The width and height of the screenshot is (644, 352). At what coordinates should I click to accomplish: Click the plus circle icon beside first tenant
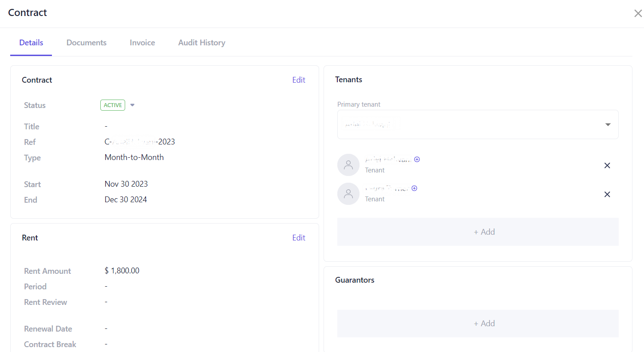(417, 159)
